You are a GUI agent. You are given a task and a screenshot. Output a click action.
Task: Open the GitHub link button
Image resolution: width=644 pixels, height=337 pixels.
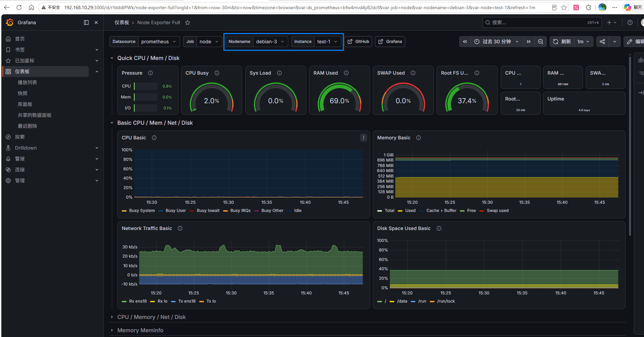358,42
